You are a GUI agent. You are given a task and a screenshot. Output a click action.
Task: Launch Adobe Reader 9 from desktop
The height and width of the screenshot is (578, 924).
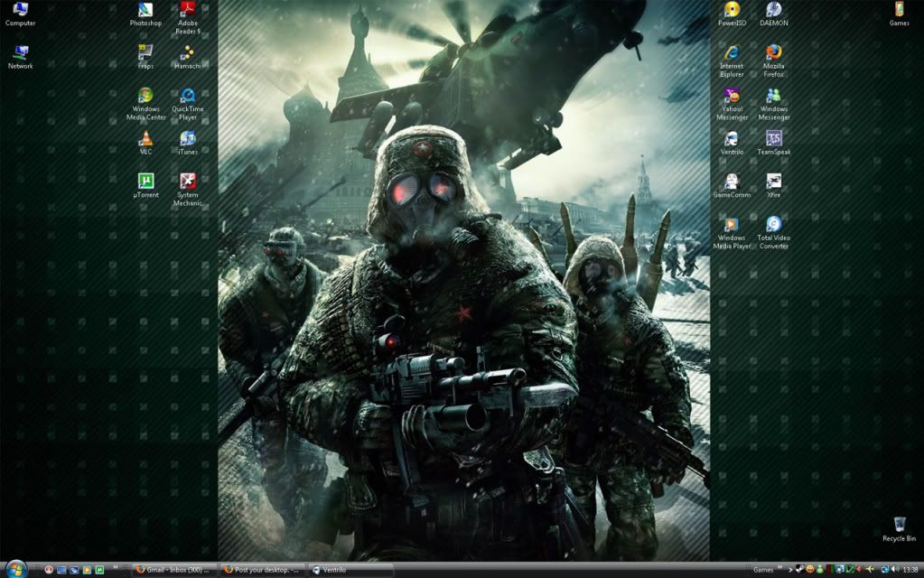point(187,11)
